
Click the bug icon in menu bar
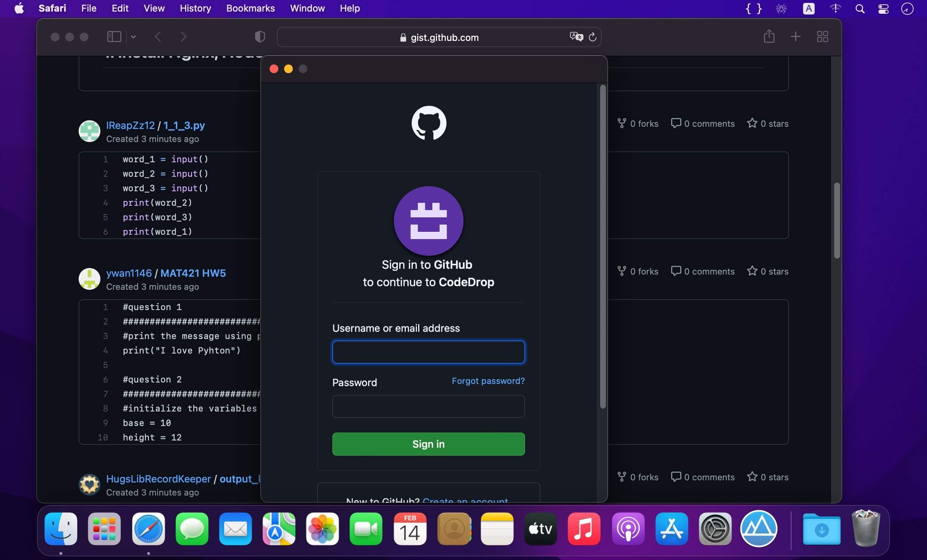tap(781, 8)
